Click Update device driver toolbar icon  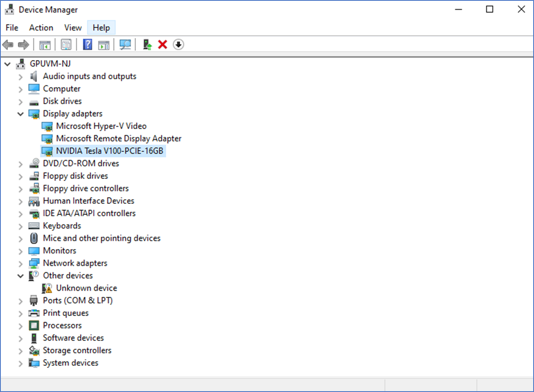[x=147, y=45]
